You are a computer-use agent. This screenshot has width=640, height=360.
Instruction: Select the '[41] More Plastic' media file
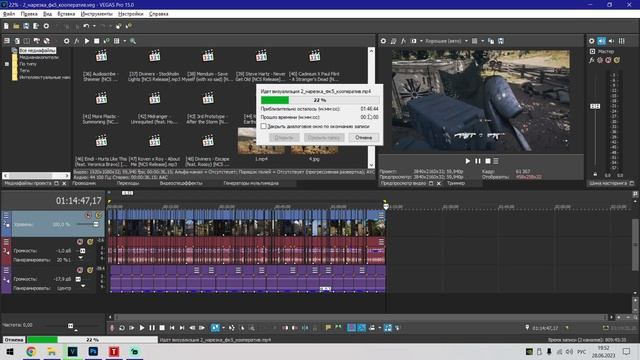(x=101, y=108)
